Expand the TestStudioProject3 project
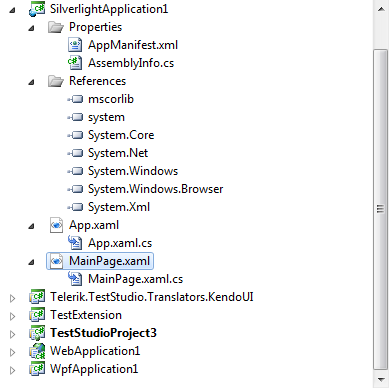Image resolution: width=389 pixels, height=388 pixels. tap(13, 334)
